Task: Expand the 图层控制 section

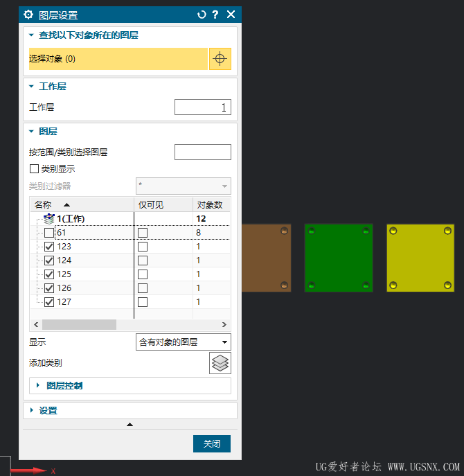Action: (x=38, y=385)
